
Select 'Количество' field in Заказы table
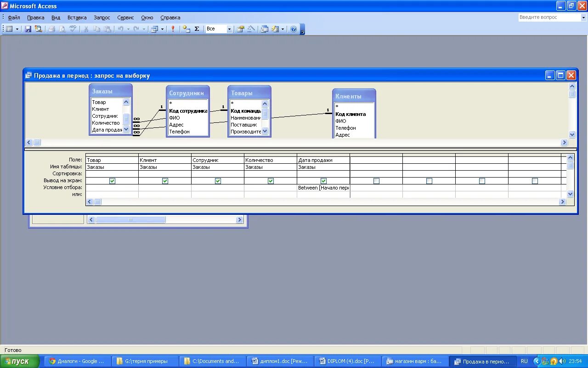point(106,123)
